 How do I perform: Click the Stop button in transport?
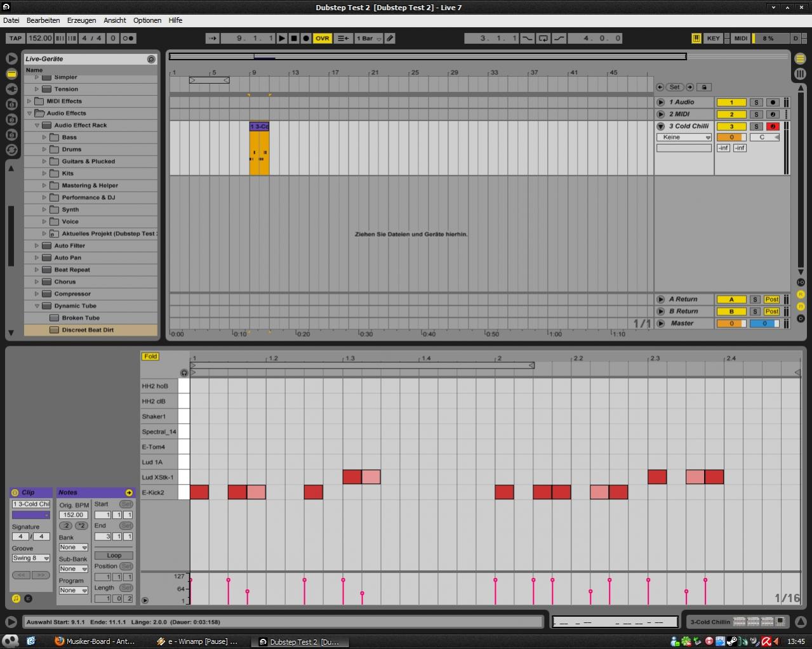pos(294,38)
